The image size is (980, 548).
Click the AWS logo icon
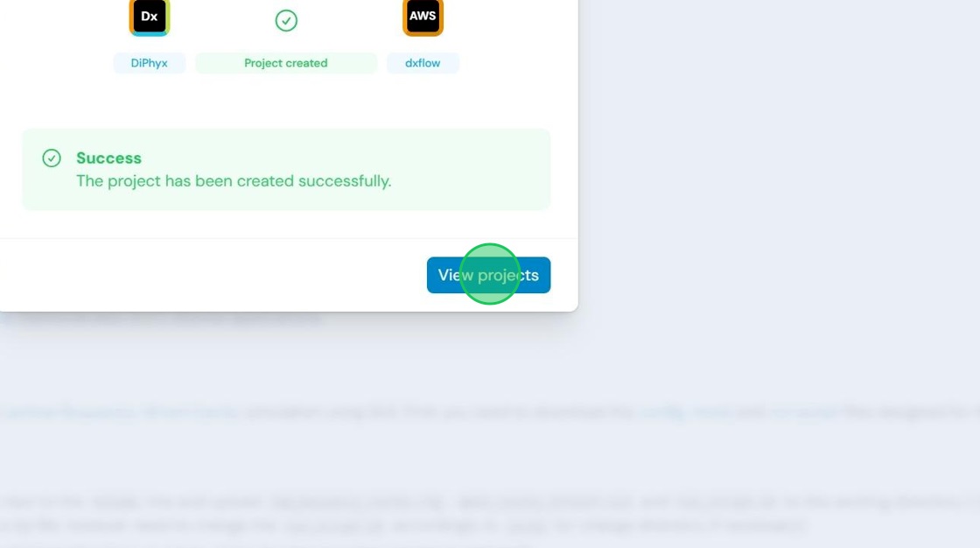click(423, 18)
